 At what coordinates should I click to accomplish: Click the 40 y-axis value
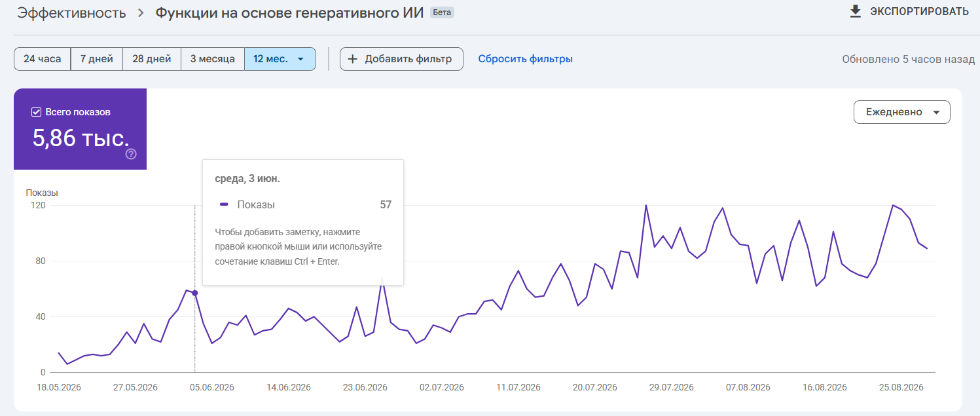(x=41, y=316)
